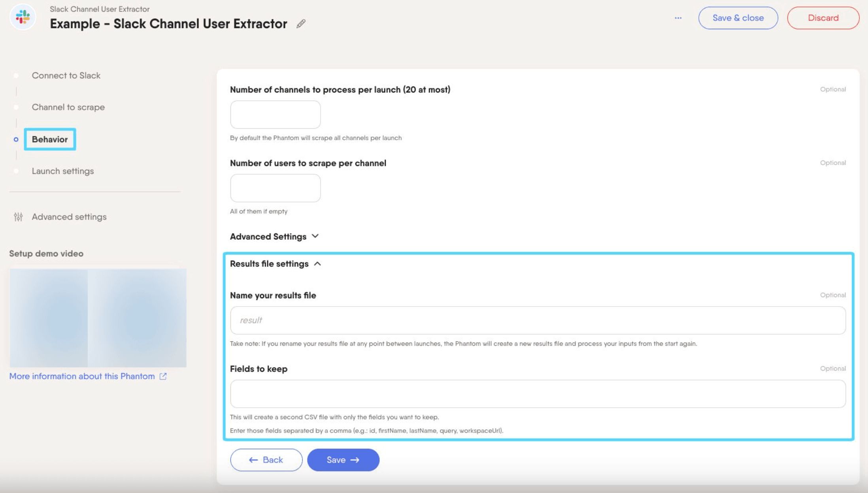Click 'This will create a second CSV file' text

tap(334, 417)
